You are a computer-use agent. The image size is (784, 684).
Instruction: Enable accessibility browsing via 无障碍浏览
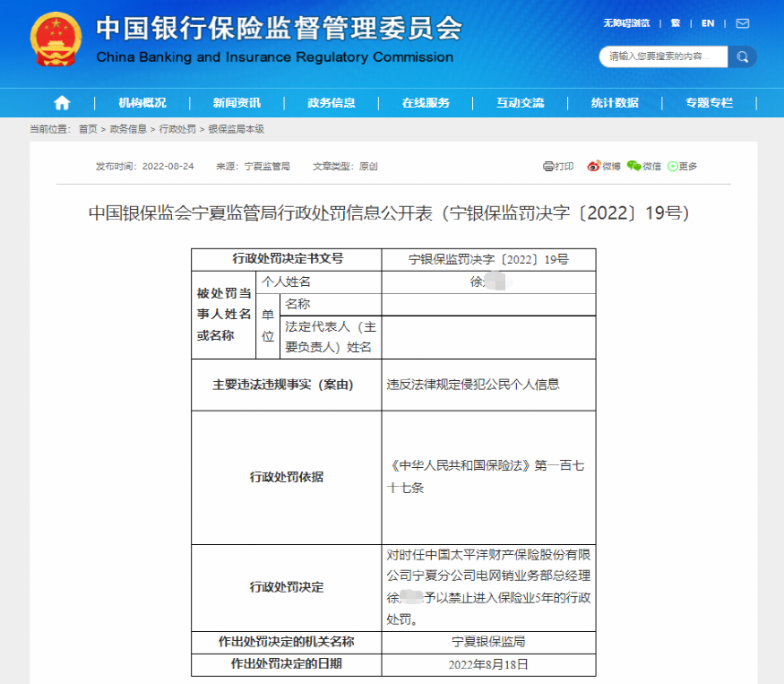[627, 23]
